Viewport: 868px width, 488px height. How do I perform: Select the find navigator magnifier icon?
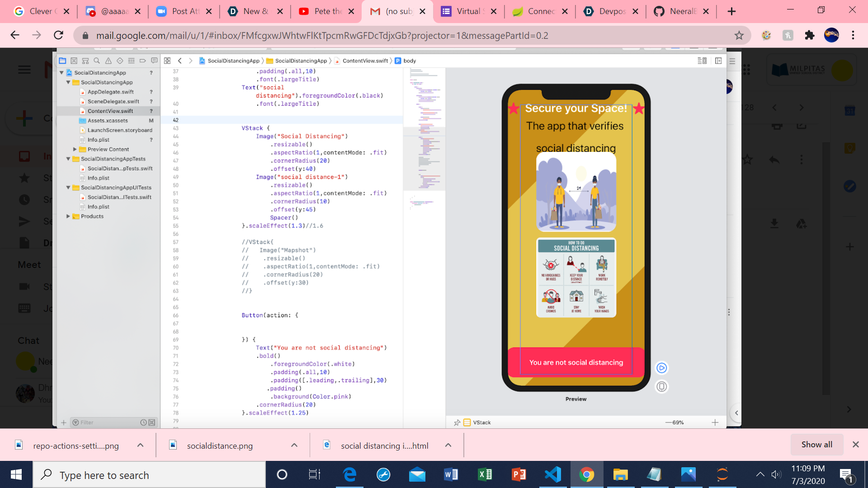pyautogui.click(x=97, y=61)
